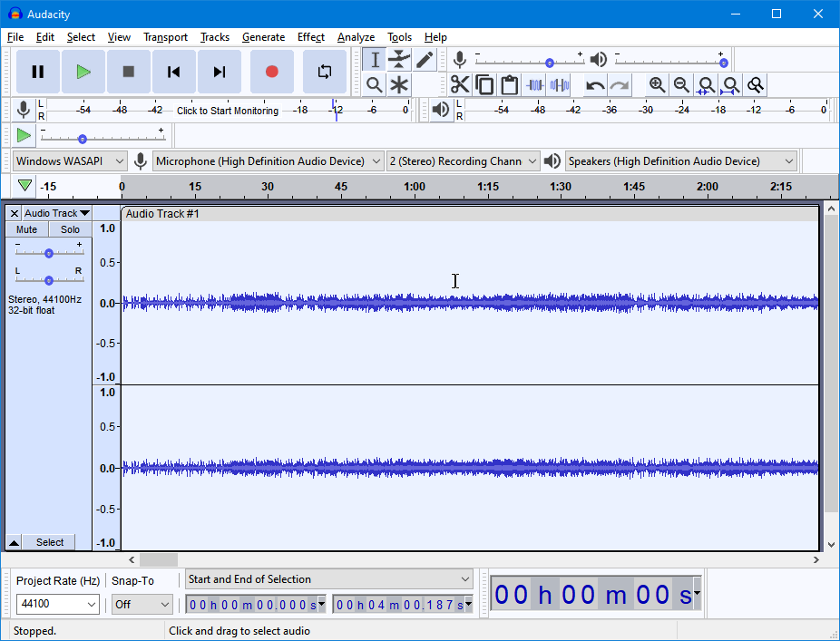The width and height of the screenshot is (840, 641).
Task: Click Trim audio outside selection icon
Action: click(x=534, y=85)
